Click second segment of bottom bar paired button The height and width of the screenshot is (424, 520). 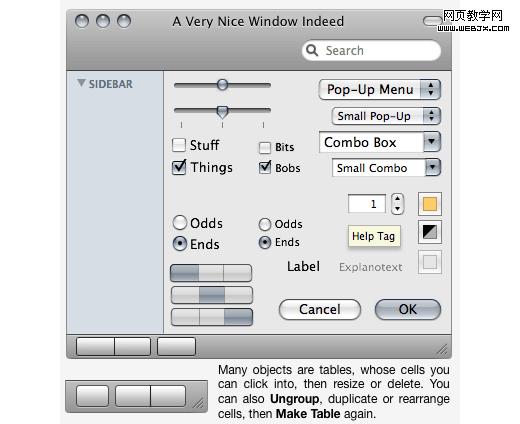[x=133, y=346]
